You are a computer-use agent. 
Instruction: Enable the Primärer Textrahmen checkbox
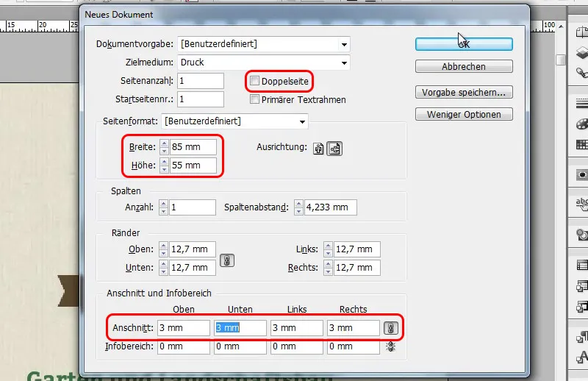coord(254,99)
